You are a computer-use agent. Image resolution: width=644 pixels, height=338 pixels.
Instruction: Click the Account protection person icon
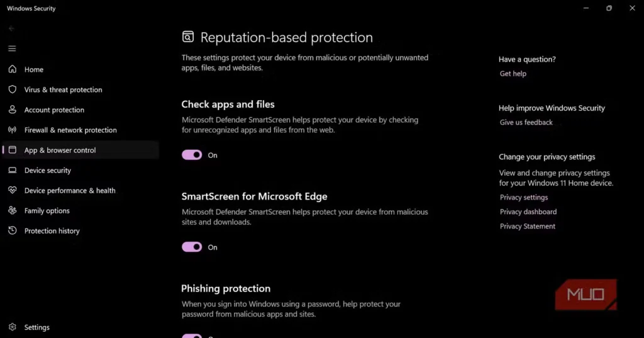pos(12,110)
